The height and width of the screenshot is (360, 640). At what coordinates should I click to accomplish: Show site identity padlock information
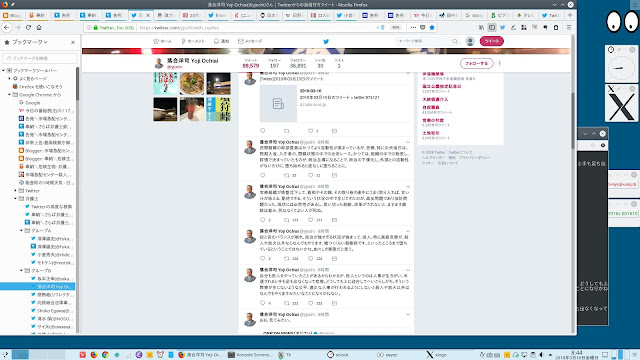click(x=96, y=27)
